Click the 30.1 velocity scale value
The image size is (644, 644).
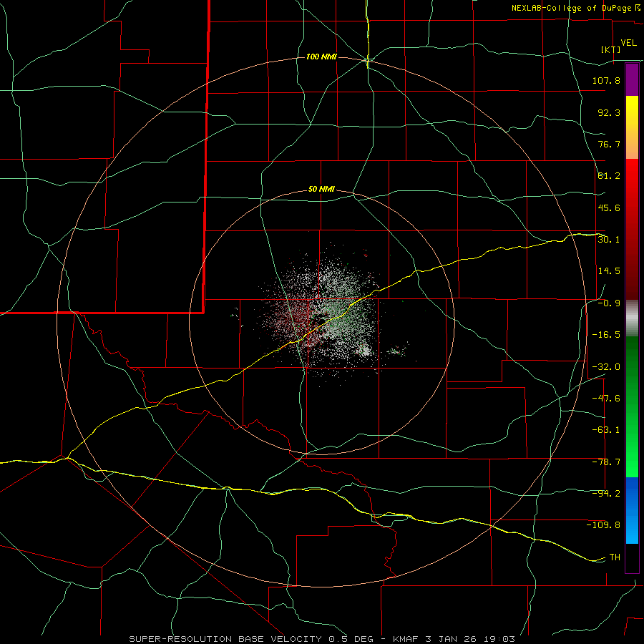pyautogui.click(x=609, y=239)
